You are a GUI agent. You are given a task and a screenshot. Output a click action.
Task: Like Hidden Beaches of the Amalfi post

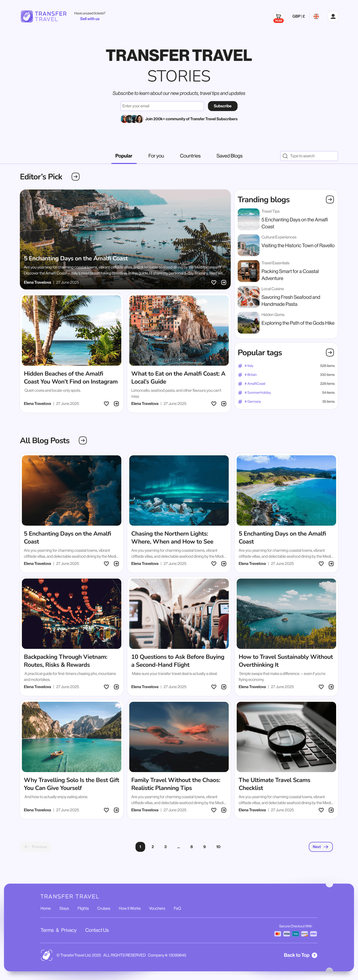click(x=106, y=404)
